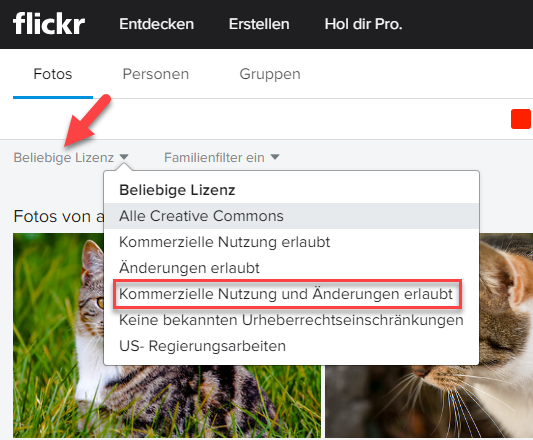533x440 pixels.
Task: Click the flickr logo
Action: pyautogui.click(x=49, y=23)
